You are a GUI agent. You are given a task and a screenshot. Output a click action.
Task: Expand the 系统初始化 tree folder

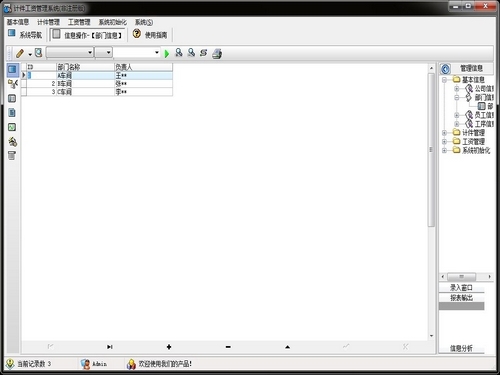(444, 150)
